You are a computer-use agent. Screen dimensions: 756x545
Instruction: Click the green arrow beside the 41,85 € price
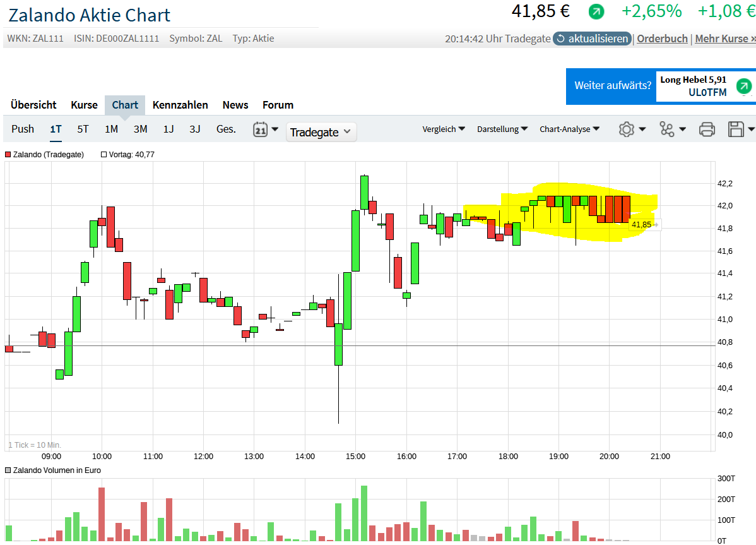(596, 11)
